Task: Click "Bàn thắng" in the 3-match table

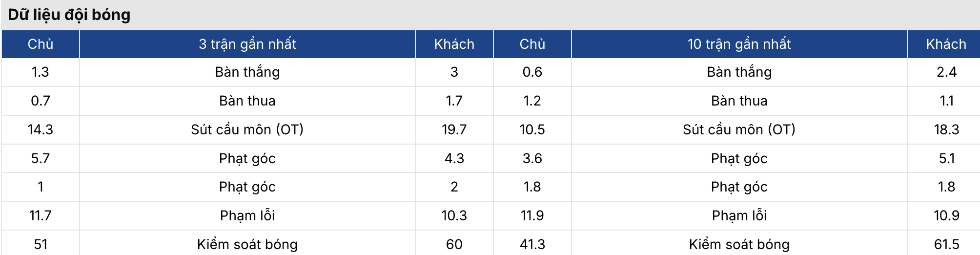Action: pos(247,72)
